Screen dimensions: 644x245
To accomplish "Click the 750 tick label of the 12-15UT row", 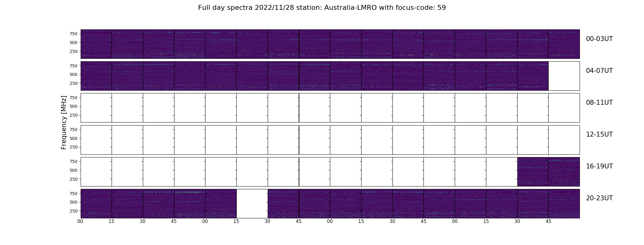I will click(74, 130).
